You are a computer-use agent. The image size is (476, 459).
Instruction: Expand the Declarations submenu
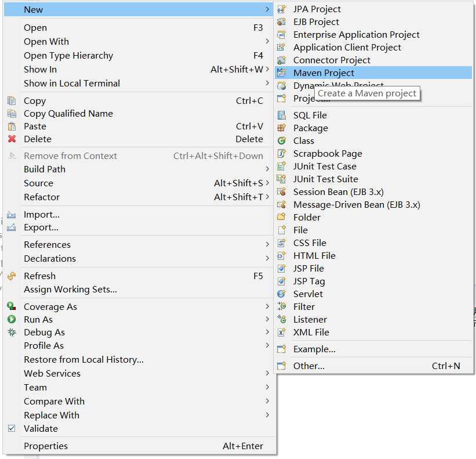[267, 258]
